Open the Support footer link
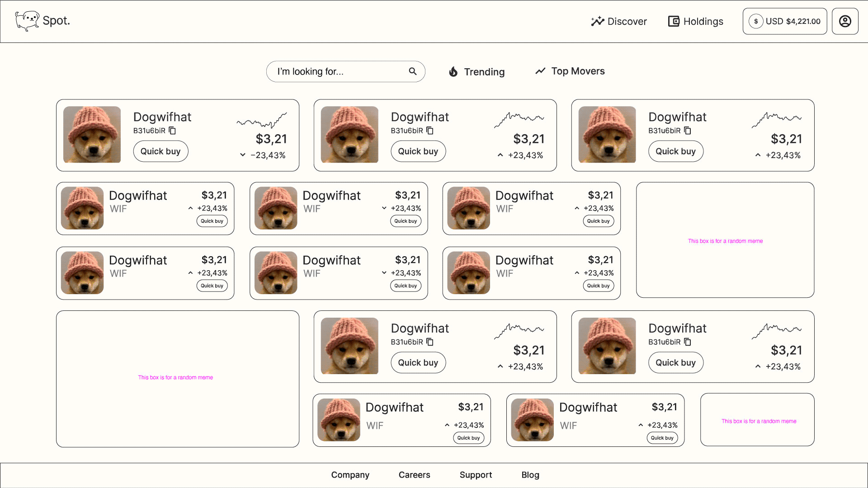Image resolution: width=868 pixels, height=488 pixels. coord(476,475)
